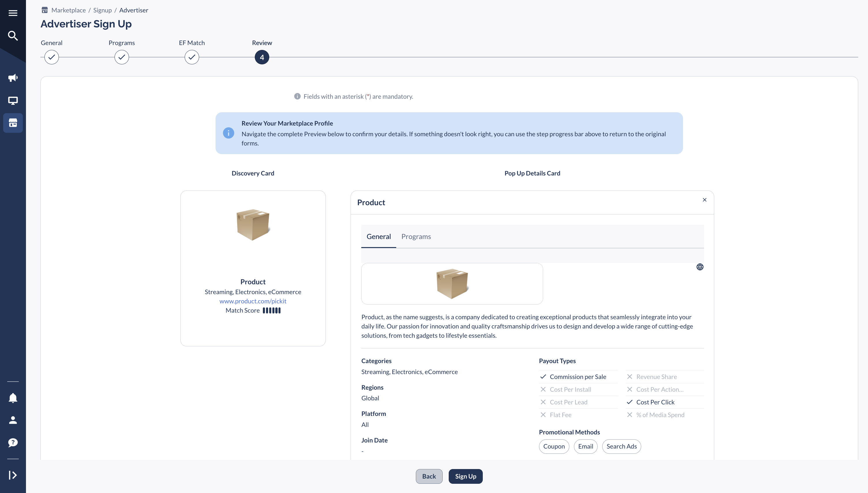Click the Regions value Global
Screen dimensions: 868x493
coord(370,398)
